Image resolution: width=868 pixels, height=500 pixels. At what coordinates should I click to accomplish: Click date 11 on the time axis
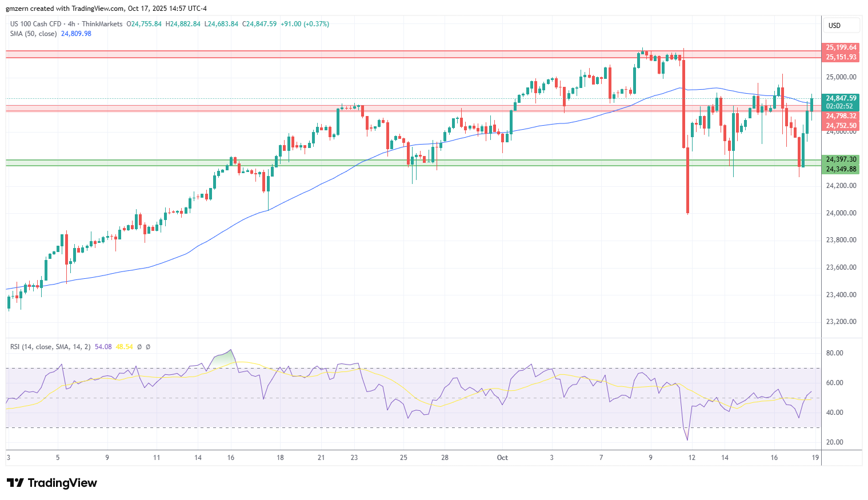(x=157, y=458)
